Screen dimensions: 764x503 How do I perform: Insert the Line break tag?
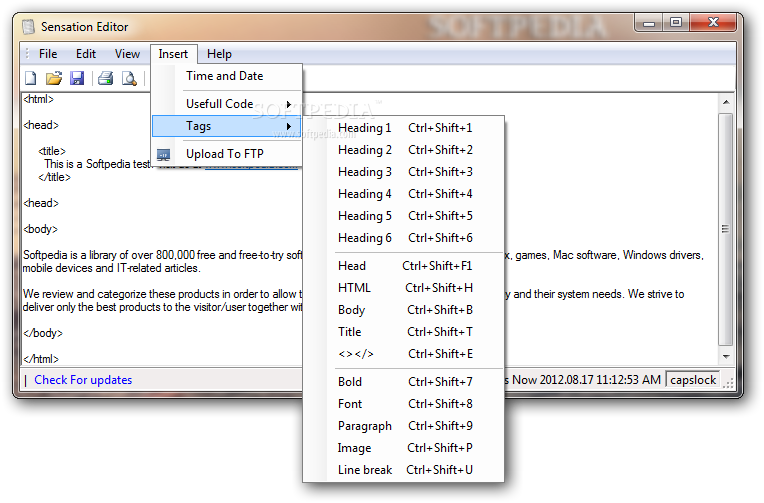coord(403,469)
